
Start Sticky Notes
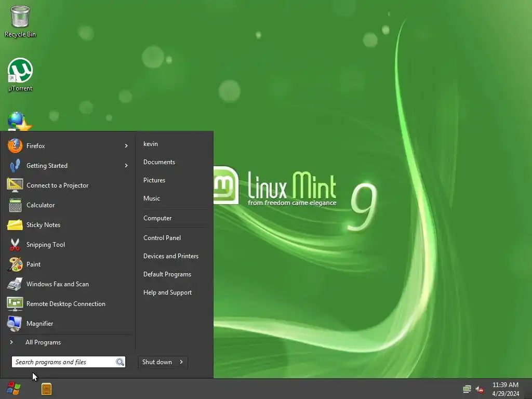coord(68,224)
